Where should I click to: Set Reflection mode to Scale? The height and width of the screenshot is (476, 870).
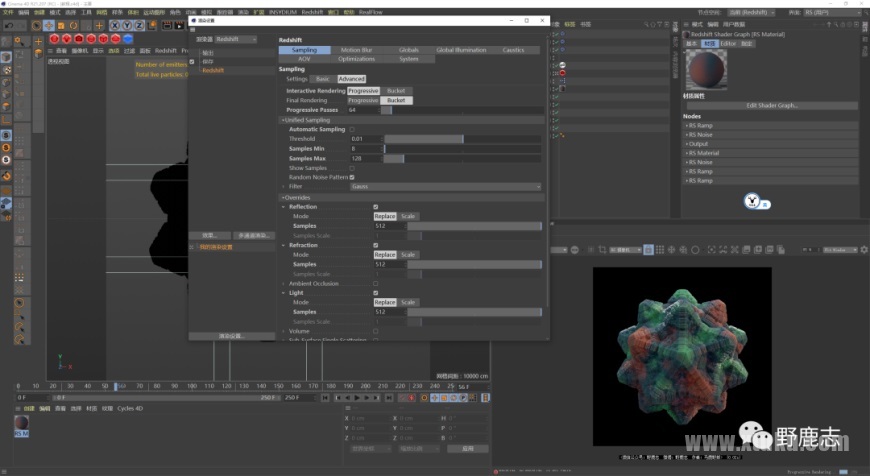pos(408,216)
